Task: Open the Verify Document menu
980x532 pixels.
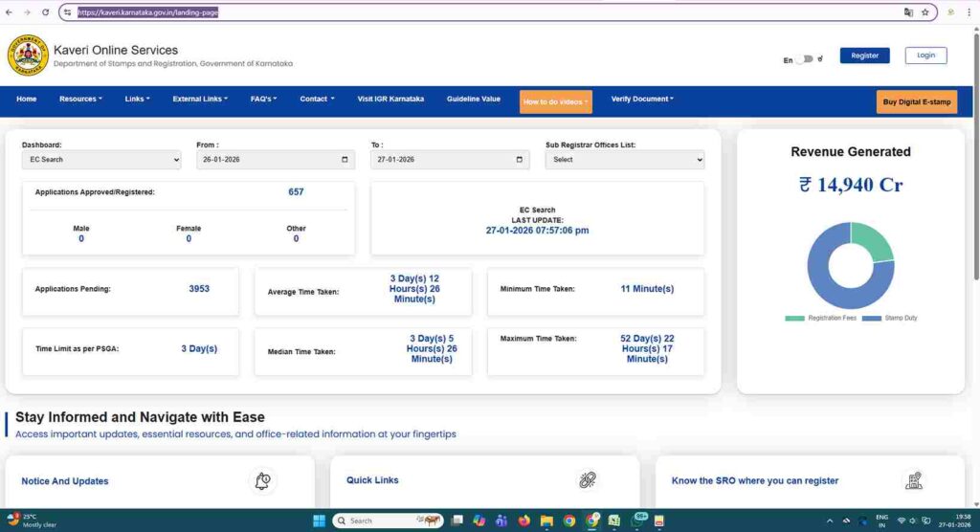Action: coord(642,99)
